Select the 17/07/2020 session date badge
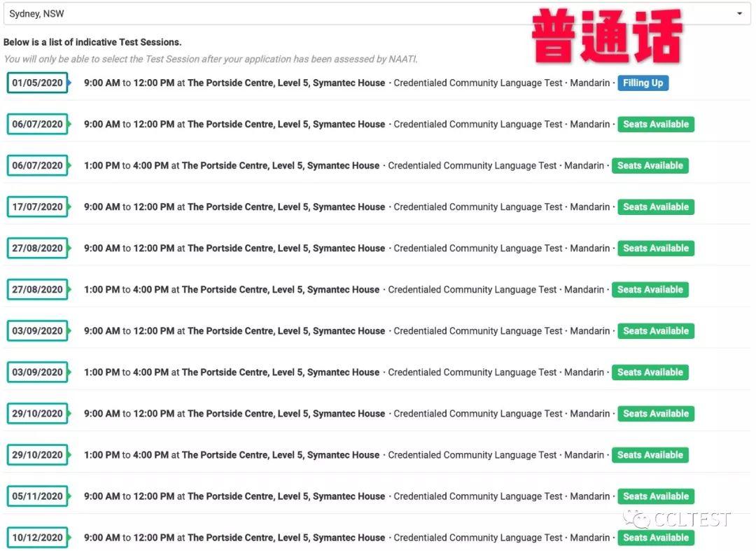The width and height of the screenshot is (756, 551). [38, 207]
